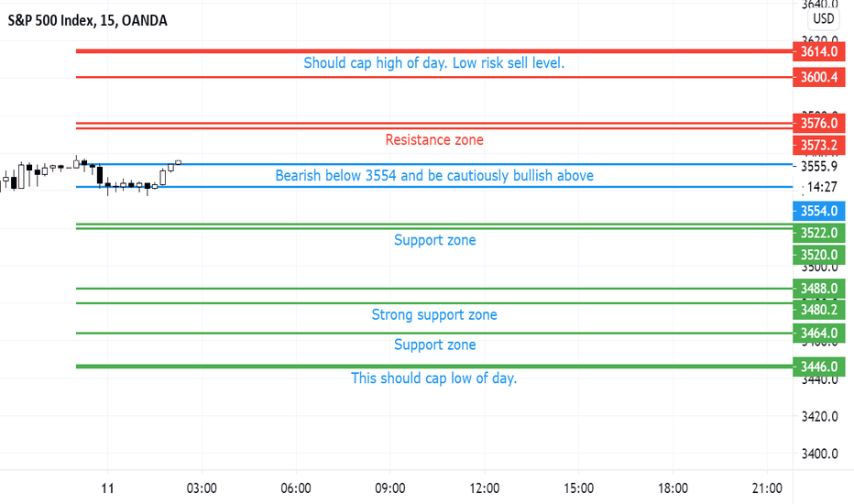Select the green 3520.0 price label
The image size is (854, 504).
click(x=818, y=255)
